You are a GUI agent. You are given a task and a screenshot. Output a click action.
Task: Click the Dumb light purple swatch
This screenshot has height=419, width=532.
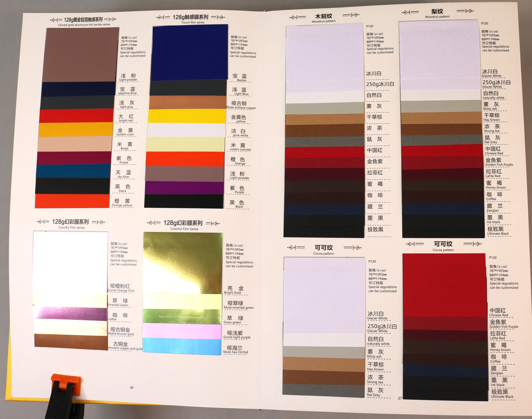tap(182, 331)
